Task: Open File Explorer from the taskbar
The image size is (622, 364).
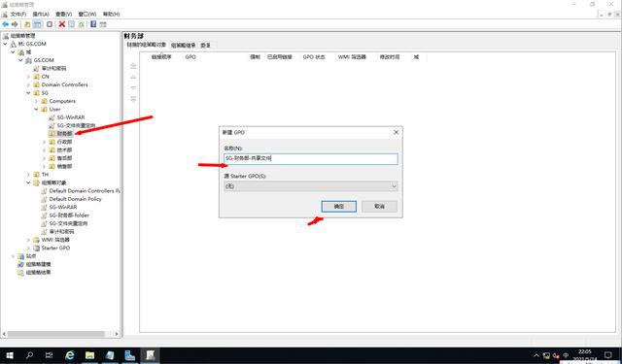Action: tap(90, 355)
